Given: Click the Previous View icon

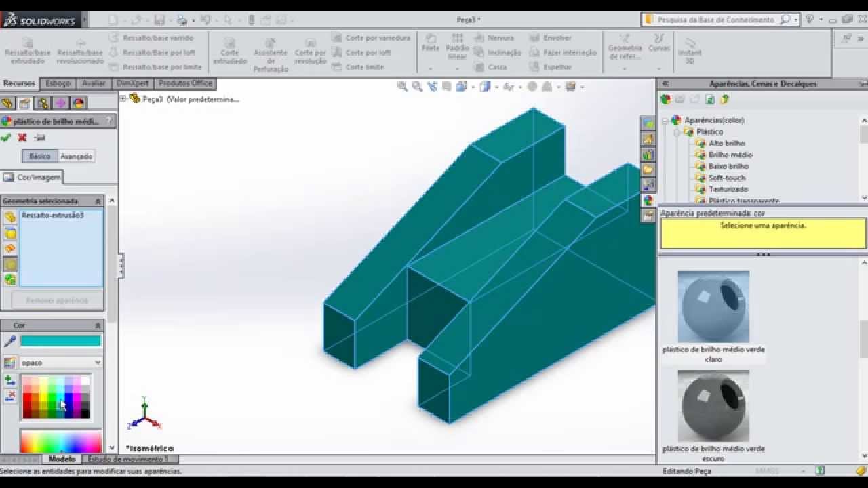Looking at the screenshot, I should [x=432, y=87].
